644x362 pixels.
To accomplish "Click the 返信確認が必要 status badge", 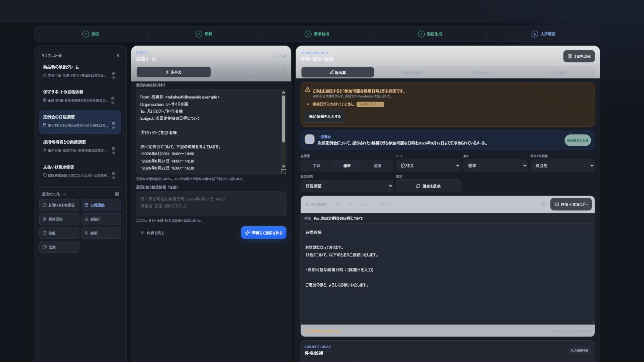I will tap(578, 140).
